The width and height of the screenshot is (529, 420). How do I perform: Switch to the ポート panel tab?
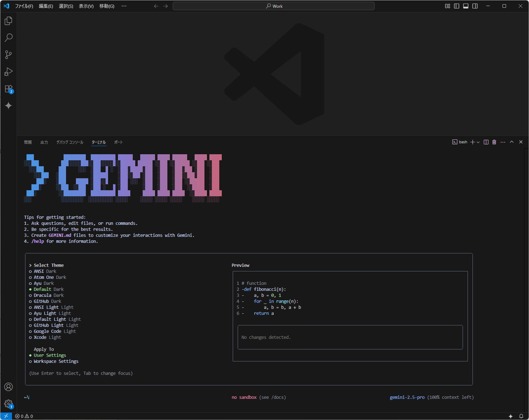pyautogui.click(x=119, y=142)
